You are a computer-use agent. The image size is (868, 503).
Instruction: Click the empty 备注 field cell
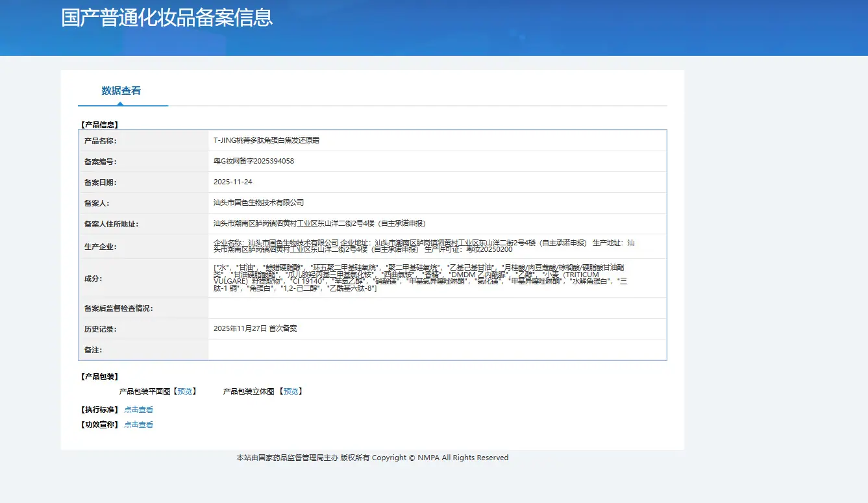tap(437, 350)
